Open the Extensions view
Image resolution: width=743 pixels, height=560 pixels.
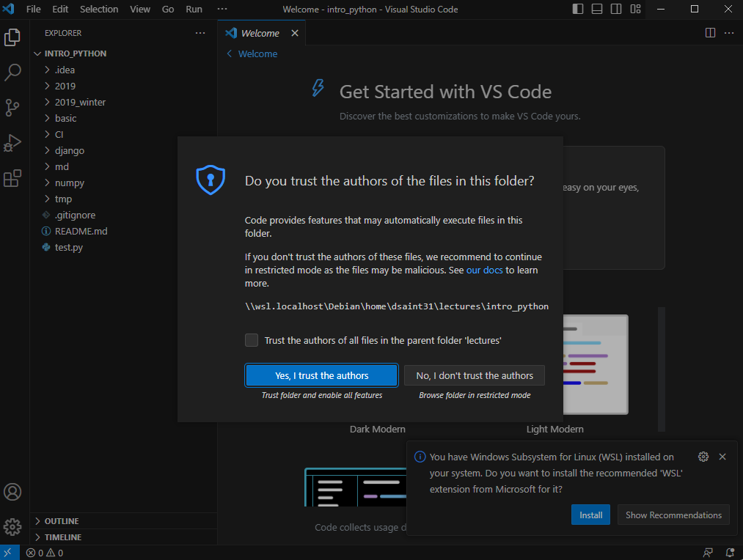[12, 178]
